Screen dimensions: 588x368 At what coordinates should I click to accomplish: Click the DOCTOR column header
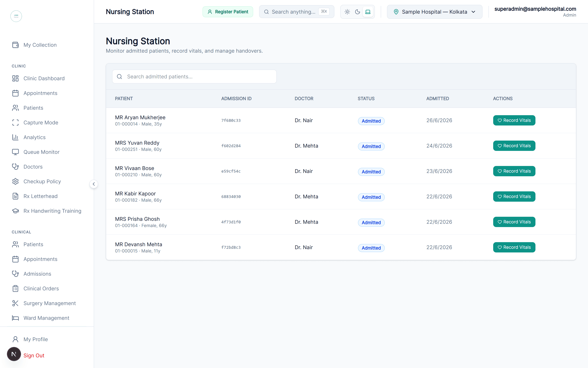click(x=304, y=99)
